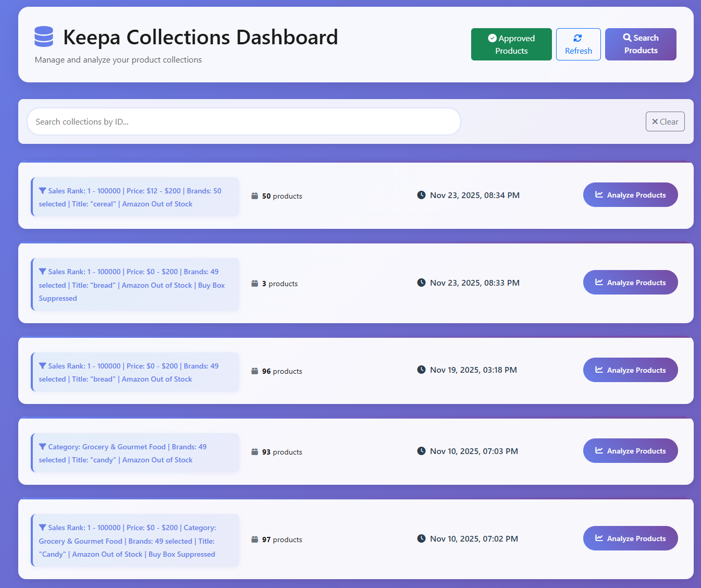Click the chart icon inside the top Analyze Products button
Image resolution: width=701 pixels, height=588 pixels.
(x=600, y=194)
